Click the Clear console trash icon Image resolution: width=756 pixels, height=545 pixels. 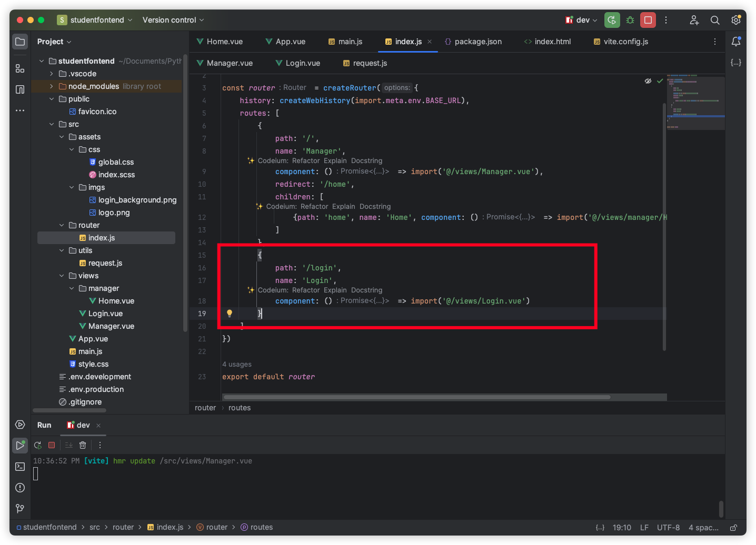[83, 445]
